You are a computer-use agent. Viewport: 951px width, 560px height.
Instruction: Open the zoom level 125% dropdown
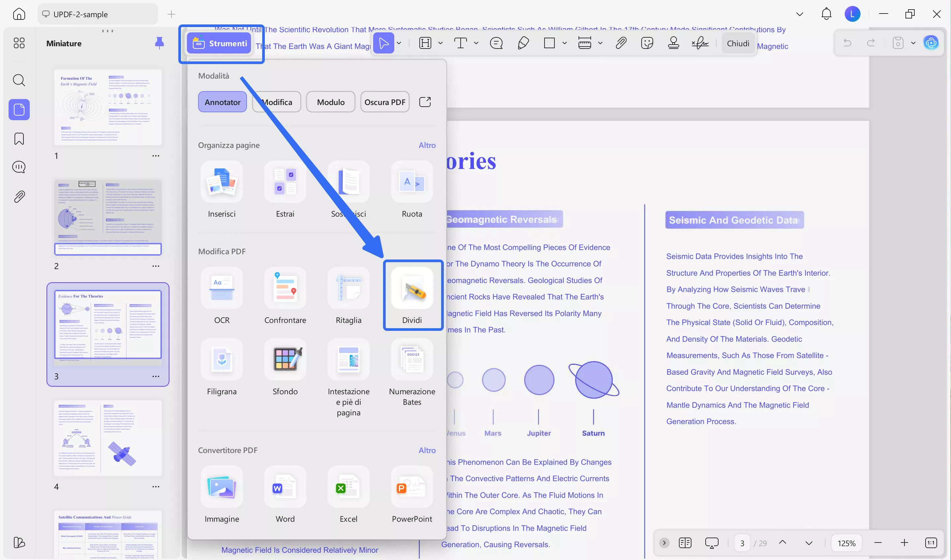pyautogui.click(x=846, y=543)
